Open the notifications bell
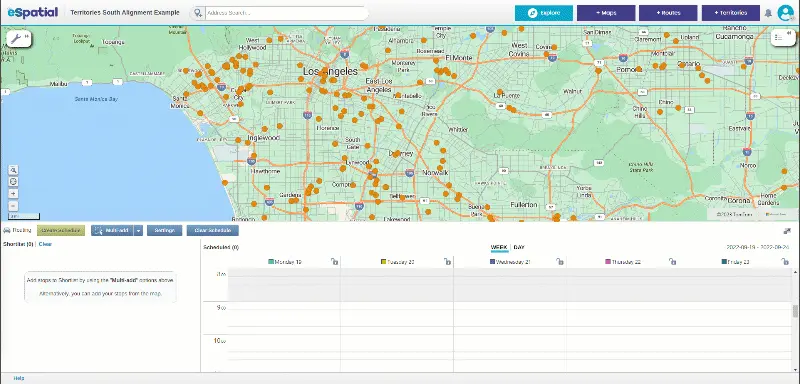Image resolution: width=800 pixels, height=384 pixels. [x=768, y=13]
